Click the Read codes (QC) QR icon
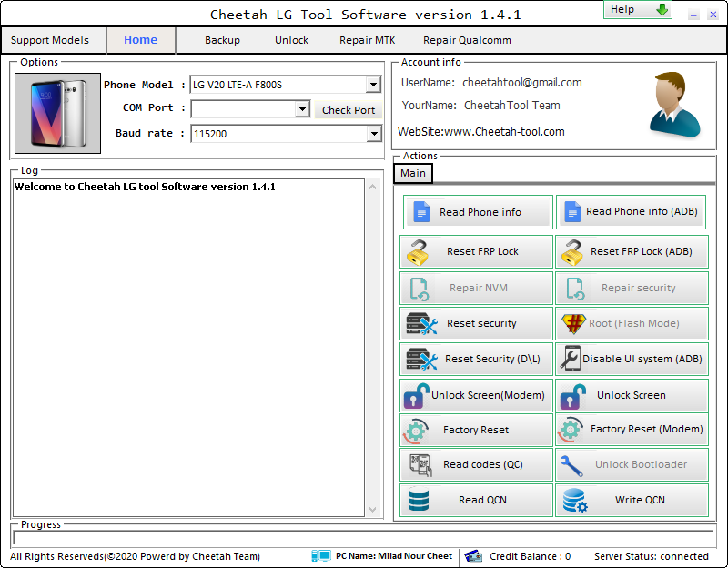The width and height of the screenshot is (728, 569). pyautogui.click(x=420, y=465)
